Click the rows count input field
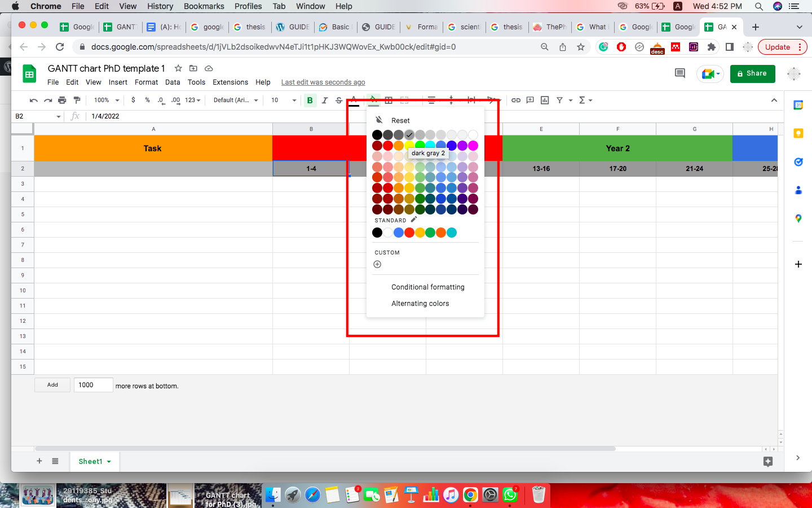The height and width of the screenshot is (508, 812). click(93, 384)
